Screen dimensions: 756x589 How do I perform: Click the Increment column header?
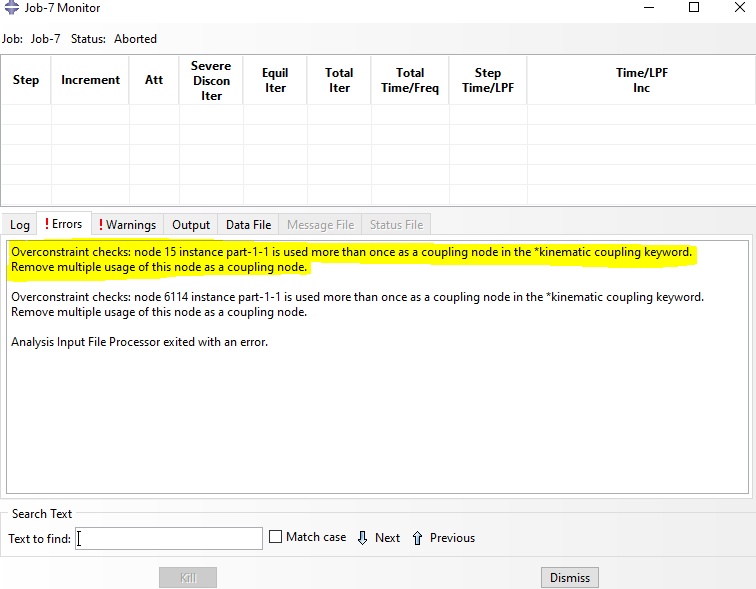pyautogui.click(x=90, y=80)
